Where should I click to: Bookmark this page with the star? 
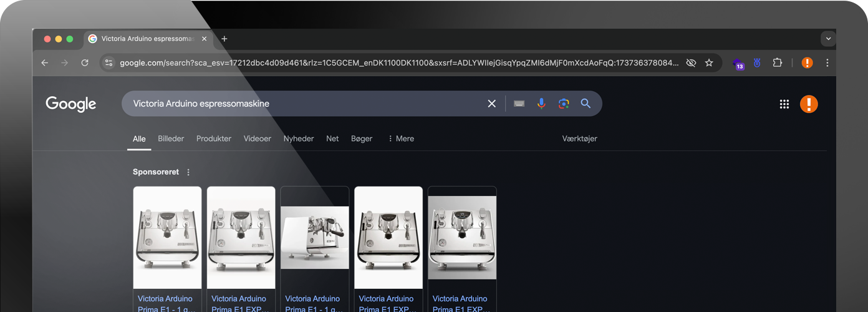coord(709,63)
